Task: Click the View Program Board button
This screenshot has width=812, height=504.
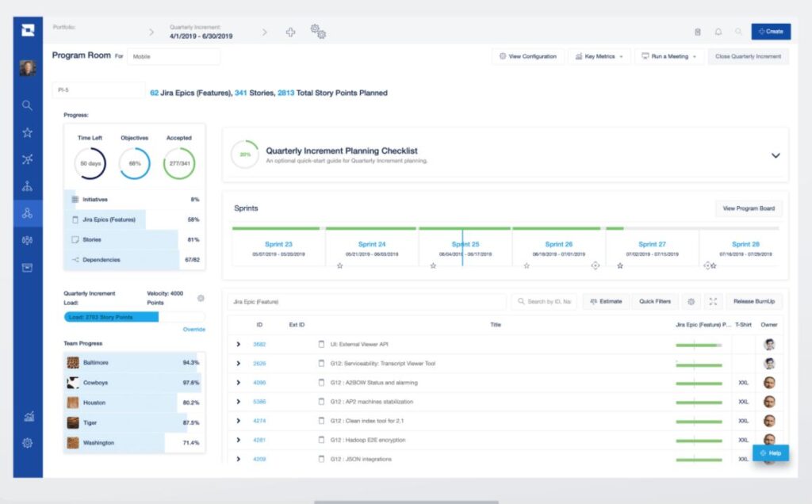Action: 749,208
